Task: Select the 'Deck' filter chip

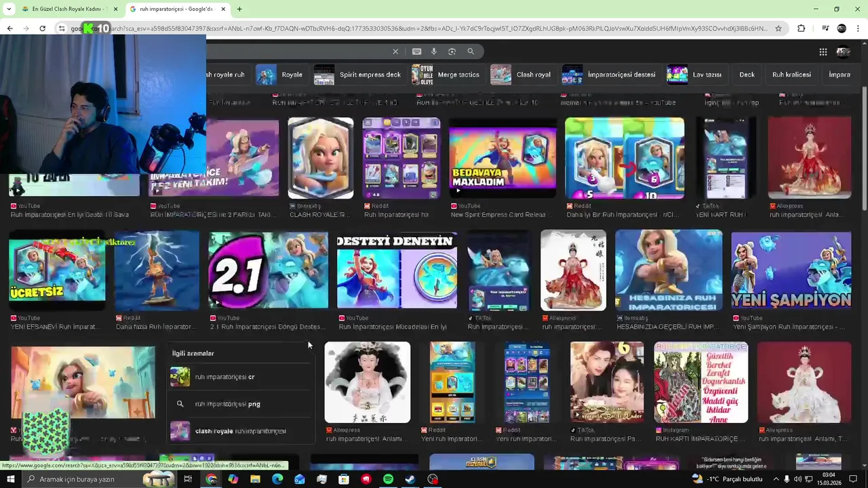Action: [747, 75]
